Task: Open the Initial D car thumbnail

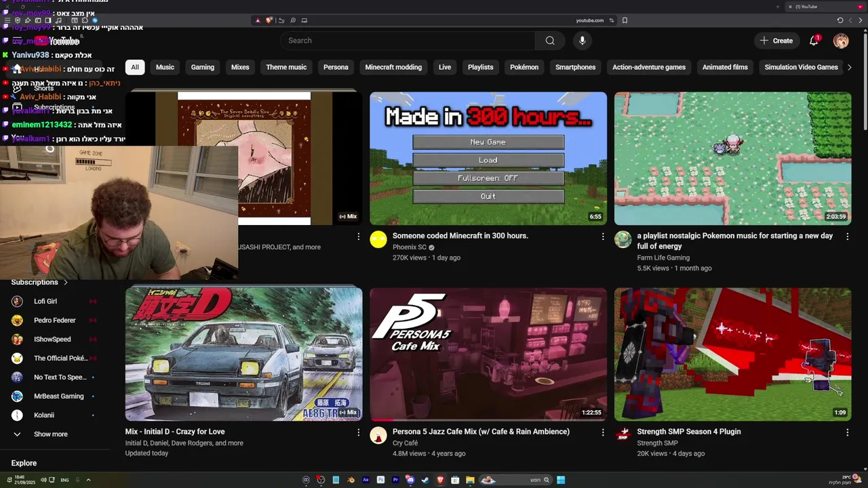Action: click(244, 354)
